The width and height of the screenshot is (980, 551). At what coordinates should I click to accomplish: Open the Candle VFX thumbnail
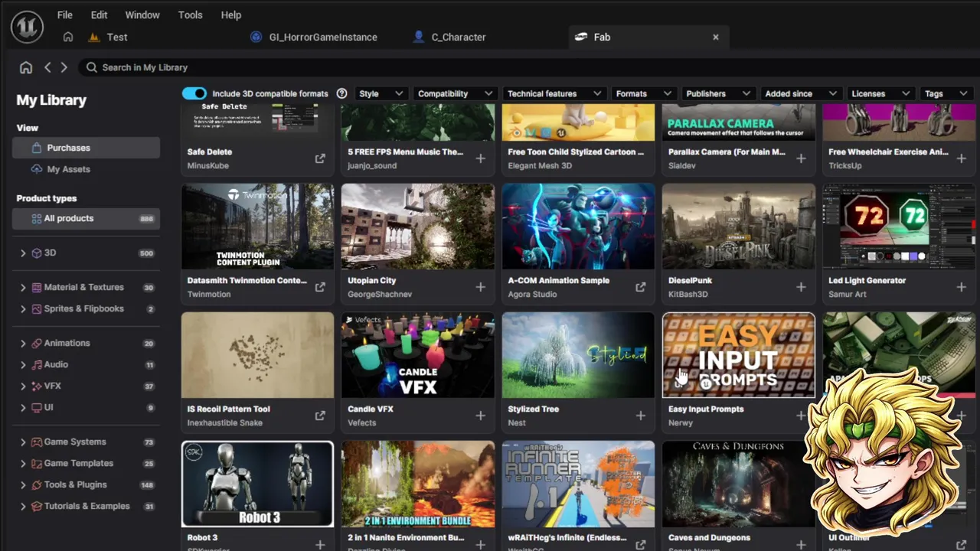[418, 355]
